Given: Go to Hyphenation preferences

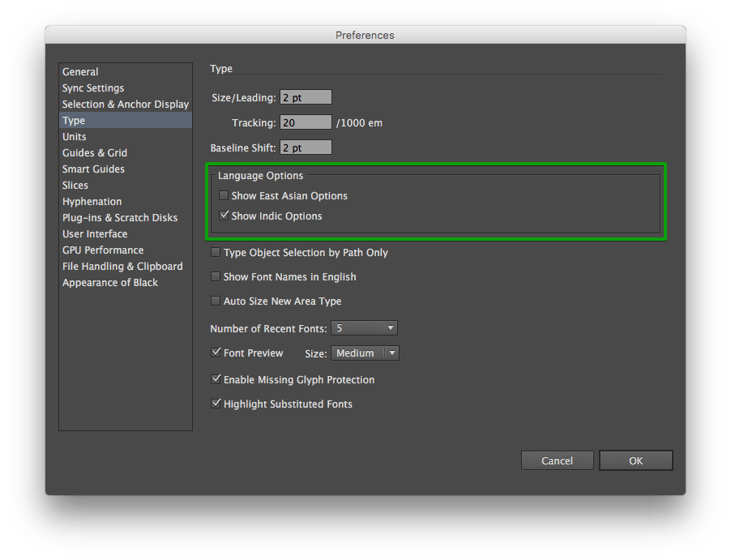Looking at the screenshot, I should coord(126,202).
